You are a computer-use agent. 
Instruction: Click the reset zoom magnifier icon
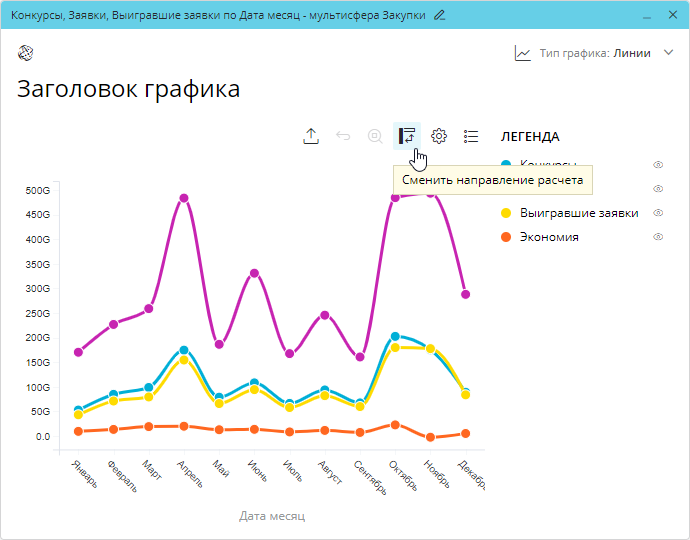pos(375,136)
